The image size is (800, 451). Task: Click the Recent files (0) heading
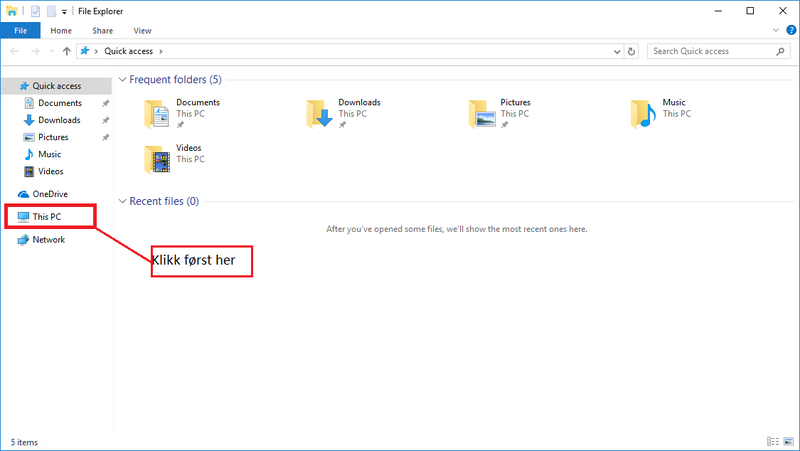(164, 201)
